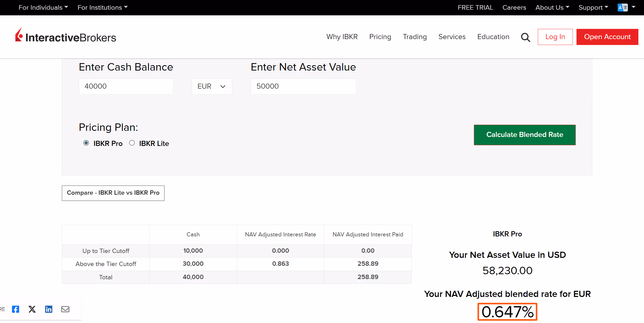
Task: Expand the Support dropdown
Action: click(x=593, y=7)
